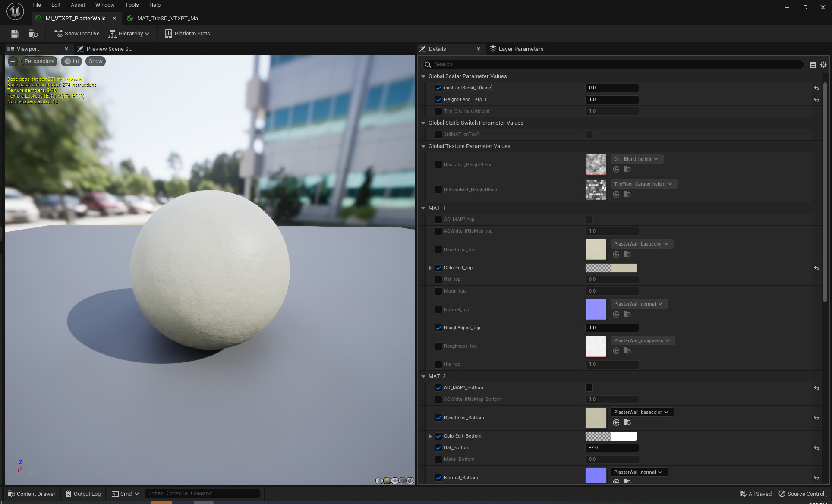This screenshot has width=832, height=504.
Task: Select the custom mesh preview icon
Action: coord(410,480)
